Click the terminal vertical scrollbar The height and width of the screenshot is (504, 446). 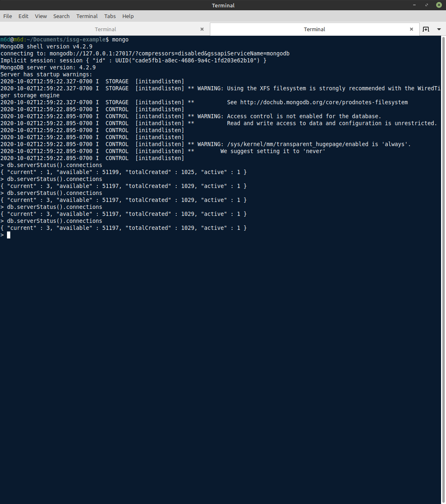[444, 270]
